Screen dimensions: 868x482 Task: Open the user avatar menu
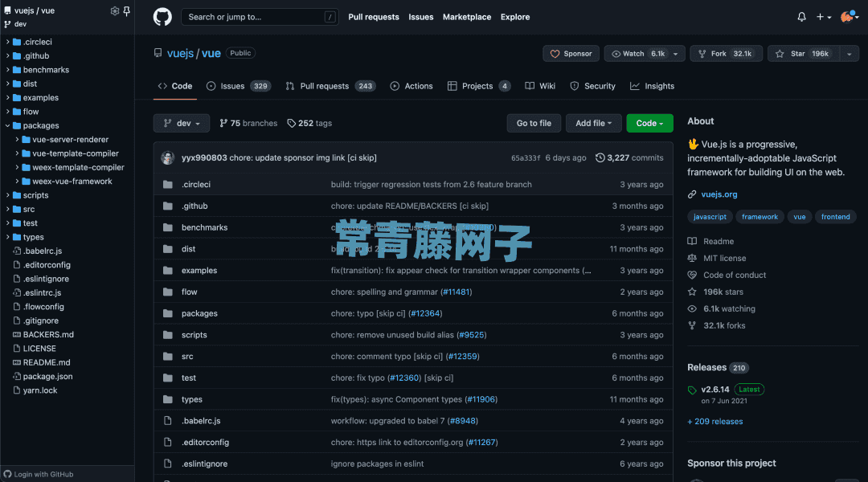click(x=850, y=17)
